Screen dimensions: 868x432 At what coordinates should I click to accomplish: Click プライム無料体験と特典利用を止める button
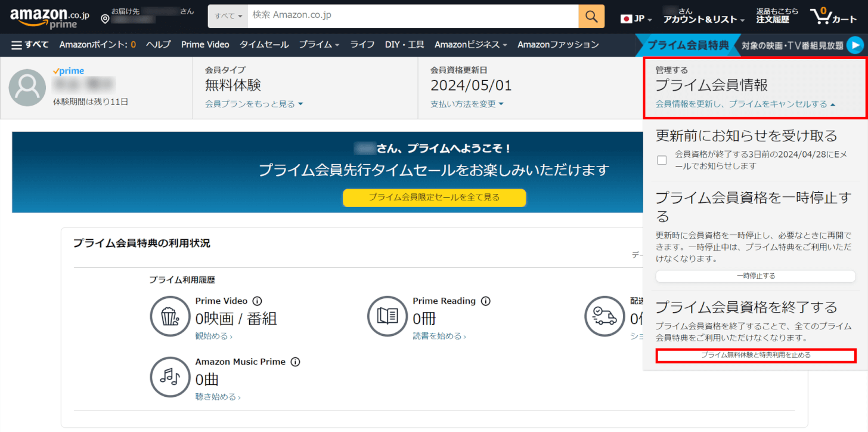755,355
